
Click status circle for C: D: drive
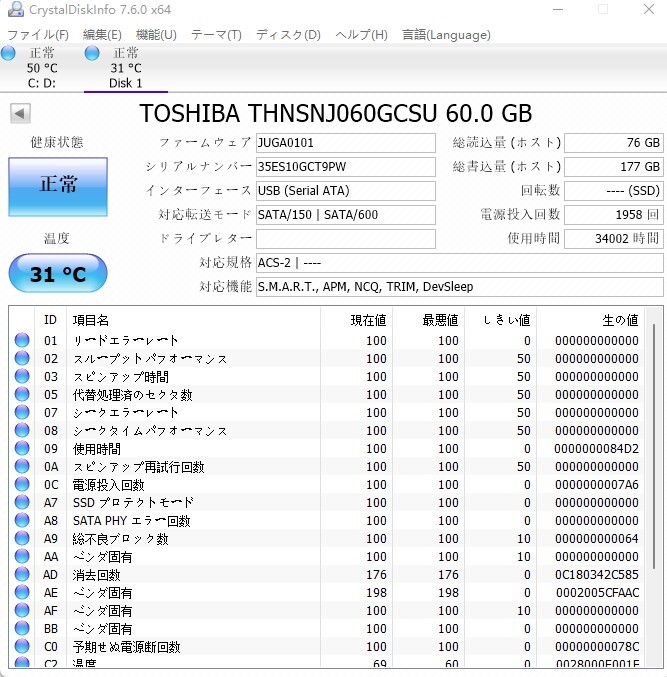8,53
